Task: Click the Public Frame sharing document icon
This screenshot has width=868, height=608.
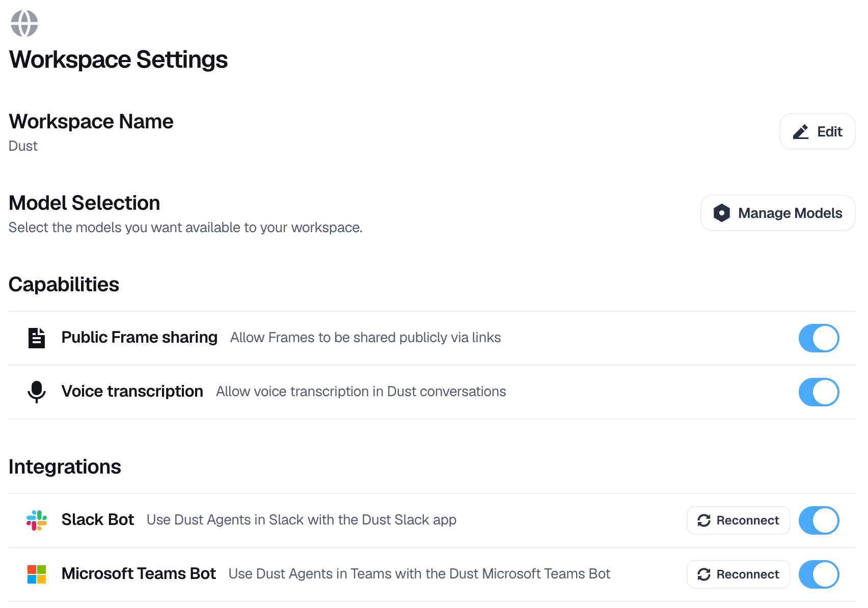Action: (x=37, y=338)
